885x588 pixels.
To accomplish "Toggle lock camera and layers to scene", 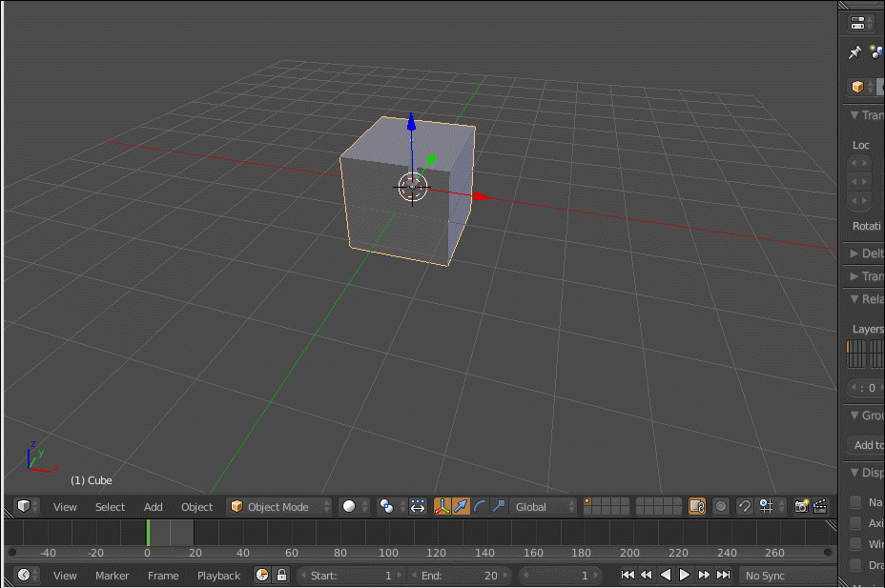I will [697, 506].
